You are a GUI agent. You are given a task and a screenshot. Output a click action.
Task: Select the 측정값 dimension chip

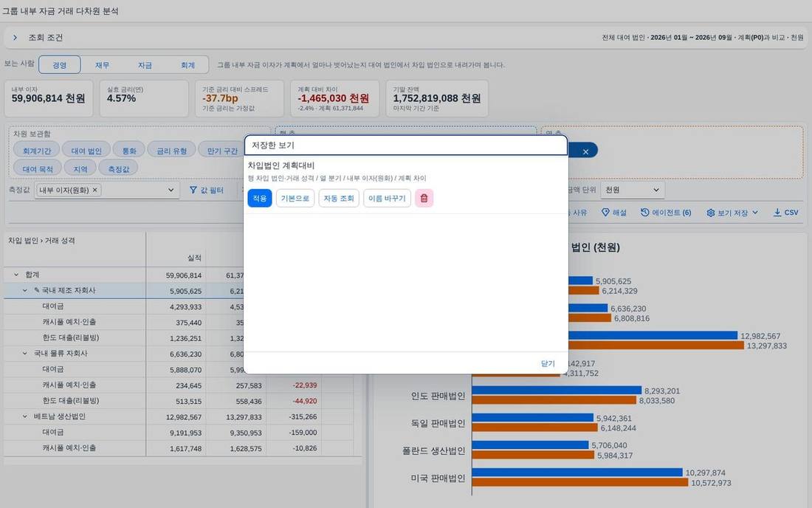pos(119,169)
